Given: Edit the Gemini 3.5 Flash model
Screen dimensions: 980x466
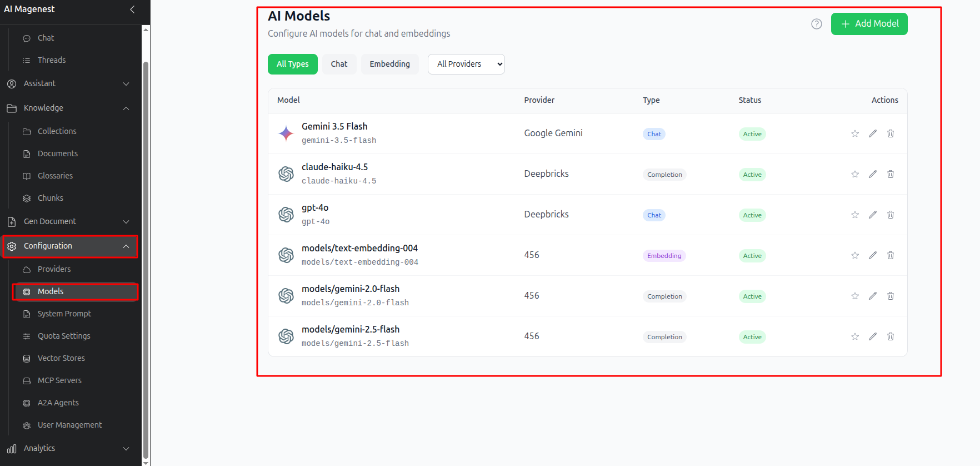Looking at the screenshot, I should [x=873, y=133].
